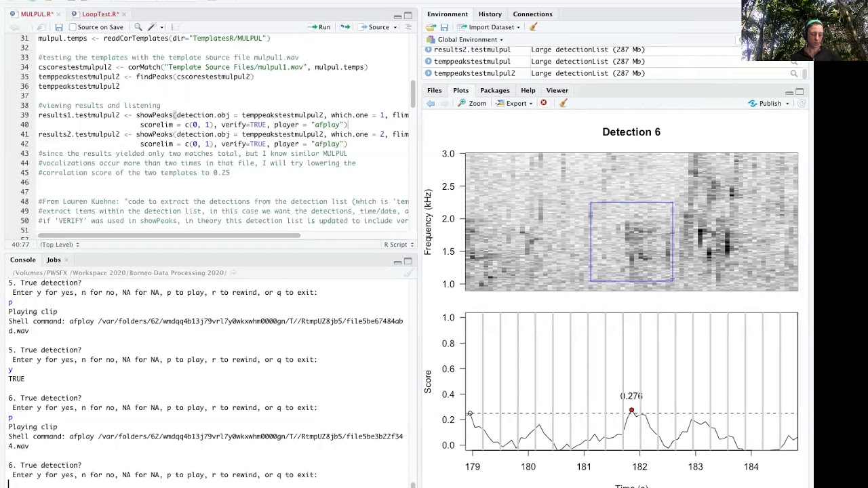Load workspace in Environment pane
The height and width of the screenshot is (488, 868).
[431, 27]
